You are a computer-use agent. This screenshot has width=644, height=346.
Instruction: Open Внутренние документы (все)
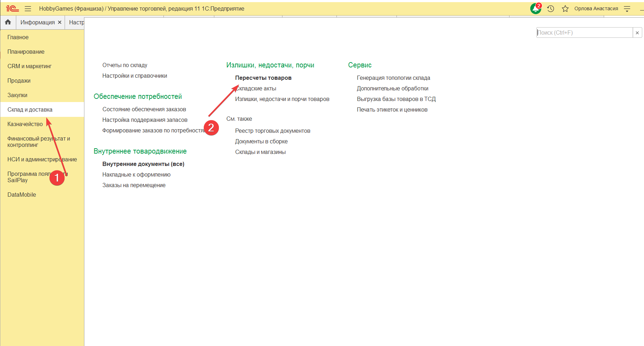(x=143, y=164)
